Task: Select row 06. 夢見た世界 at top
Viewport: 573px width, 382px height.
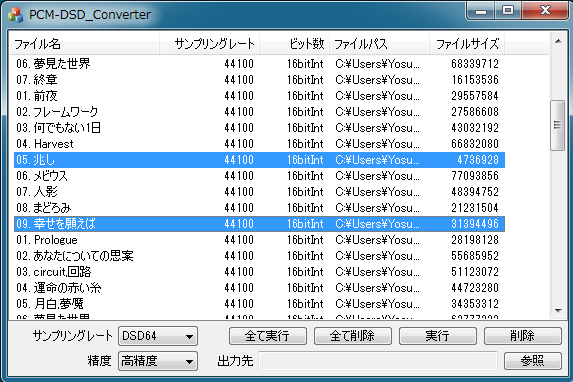Action: tap(259, 64)
